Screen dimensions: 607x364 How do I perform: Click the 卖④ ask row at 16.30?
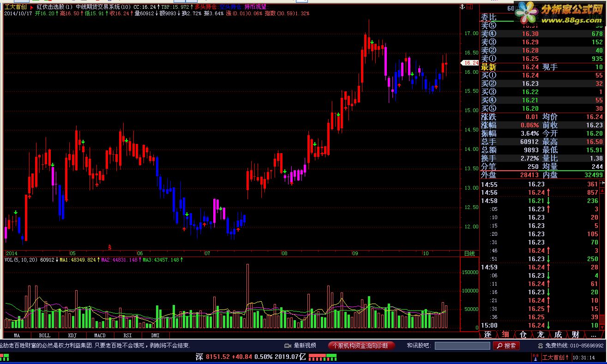point(542,34)
